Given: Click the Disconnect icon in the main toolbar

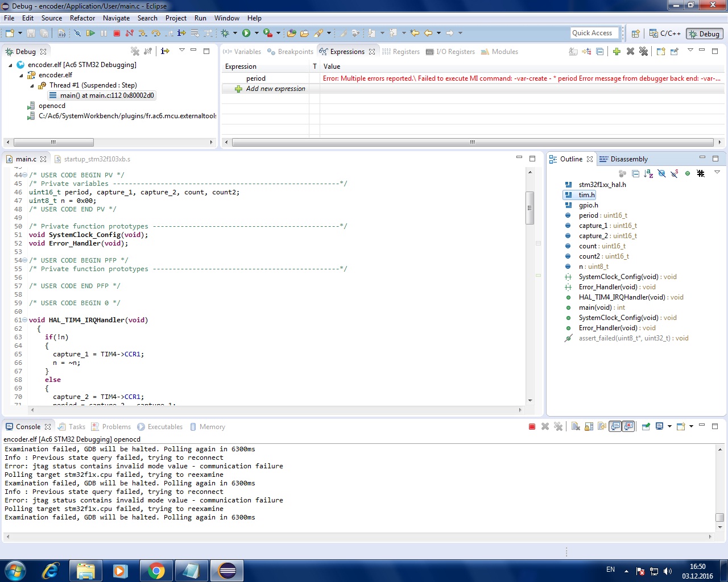Looking at the screenshot, I should click(130, 34).
